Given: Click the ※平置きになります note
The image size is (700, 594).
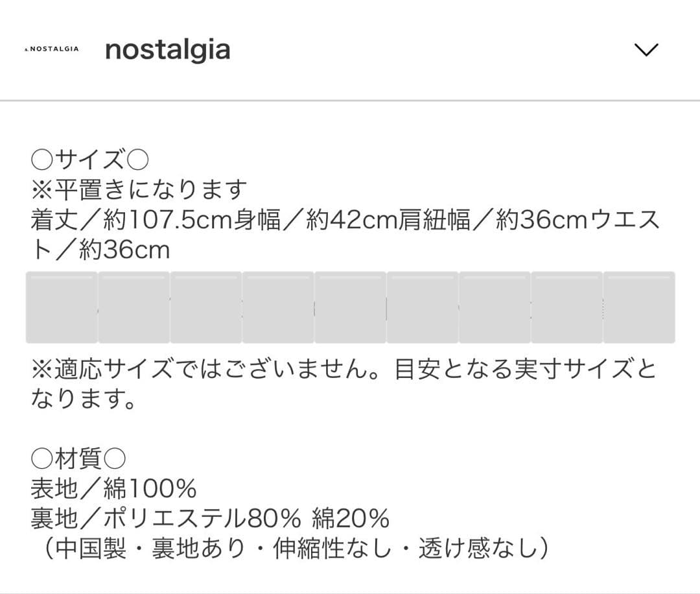Looking at the screenshot, I should pyautogui.click(x=139, y=190).
